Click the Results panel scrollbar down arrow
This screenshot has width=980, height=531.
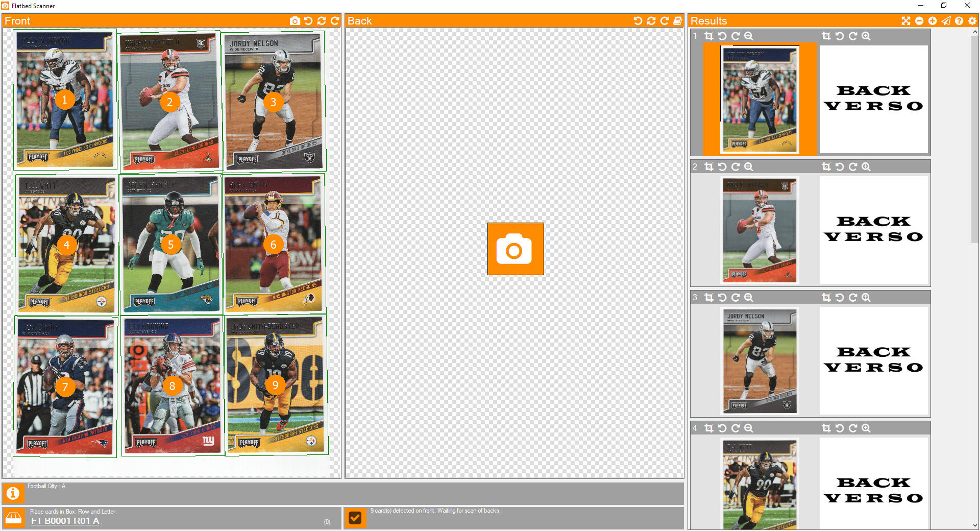975,525
